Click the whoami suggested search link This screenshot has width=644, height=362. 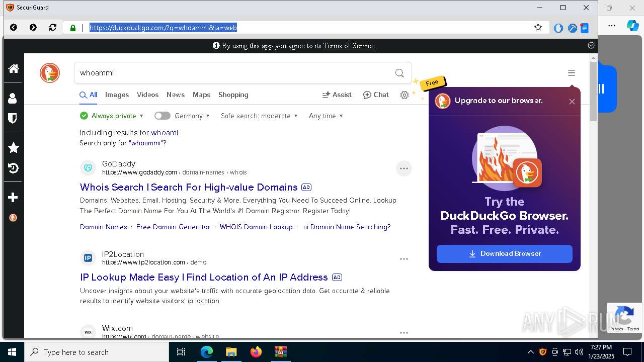coord(165,133)
